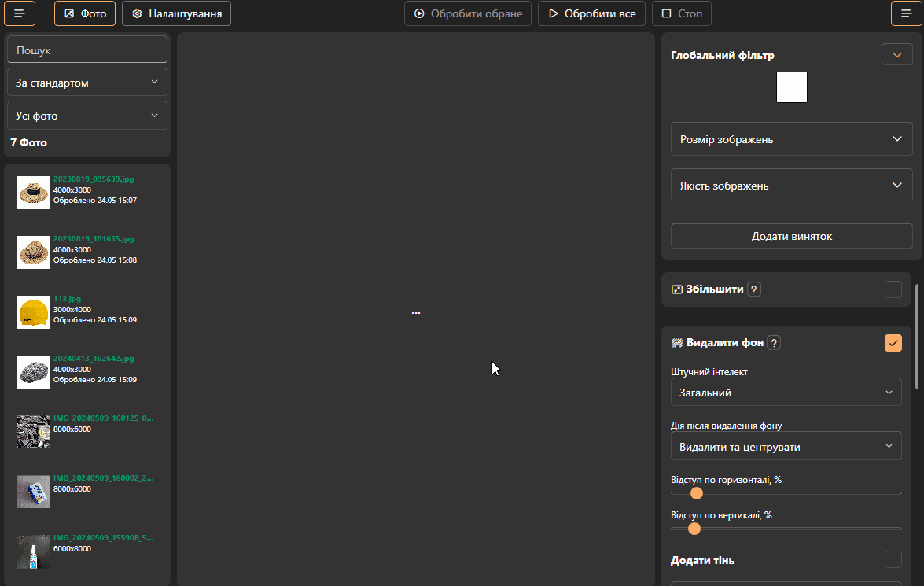Screen dimensions: 924x586
Task: Open the За стандартом sort dropdown
Action: pos(87,83)
